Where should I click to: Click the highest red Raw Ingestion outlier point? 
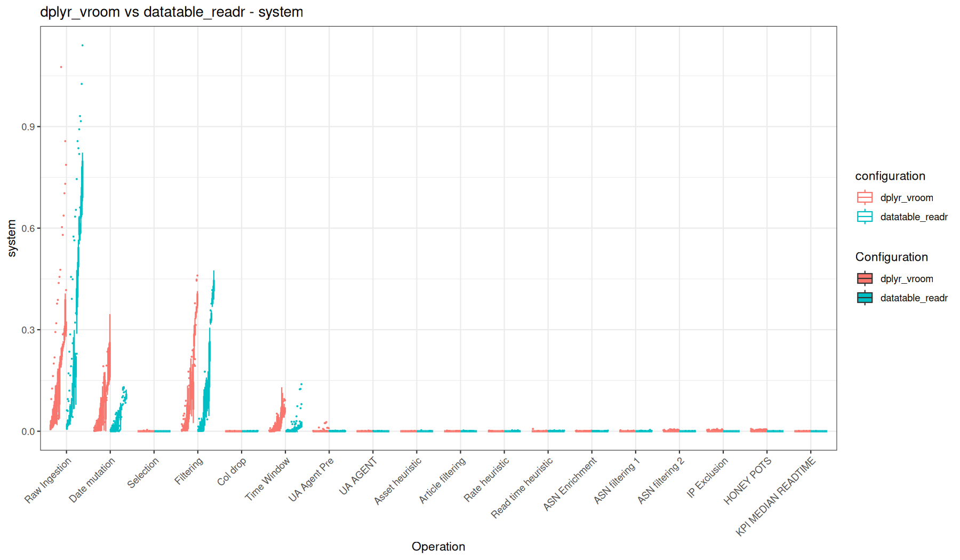click(61, 67)
